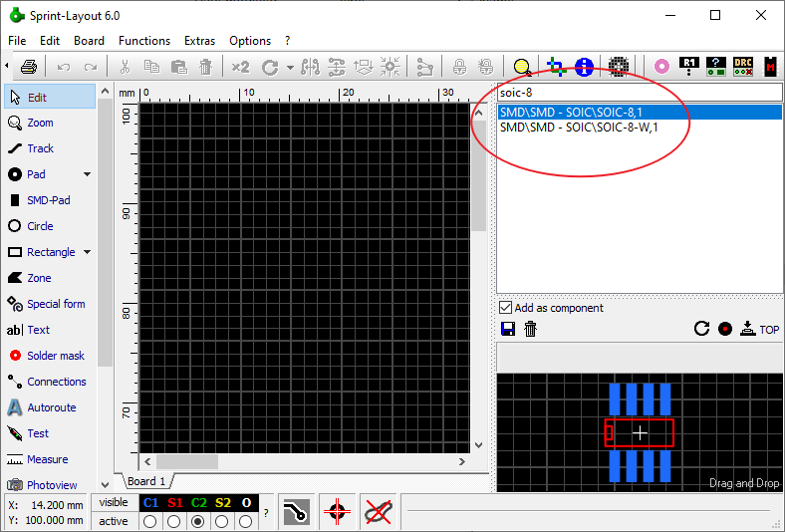Click the soic-8 macro search field
This screenshot has width=785, height=532.
[x=640, y=93]
